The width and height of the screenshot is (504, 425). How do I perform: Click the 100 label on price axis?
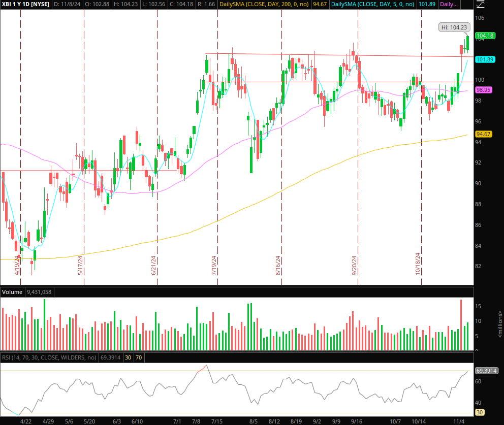click(x=480, y=80)
